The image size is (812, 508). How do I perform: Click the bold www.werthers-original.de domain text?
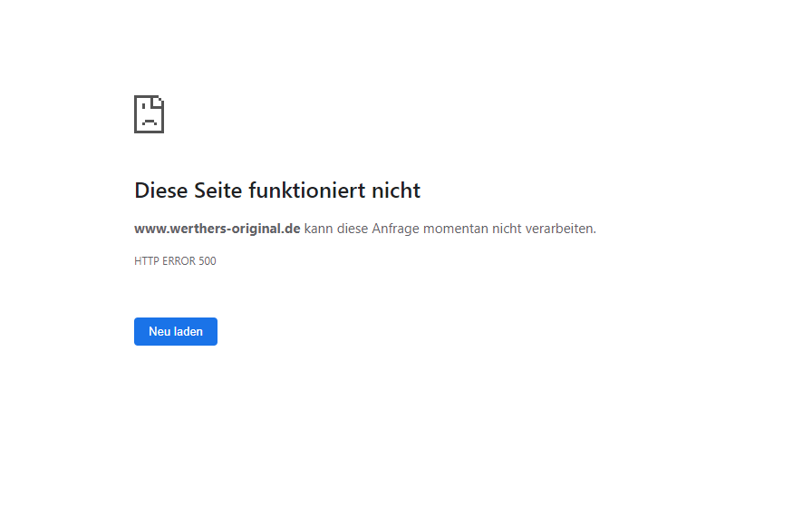(x=217, y=229)
